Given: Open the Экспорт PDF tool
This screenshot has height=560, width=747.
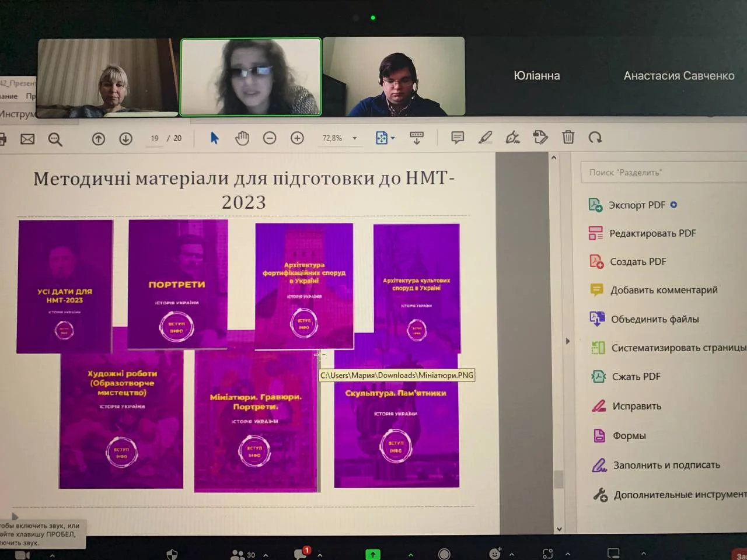Looking at the screenshot, I should point(636,205).
